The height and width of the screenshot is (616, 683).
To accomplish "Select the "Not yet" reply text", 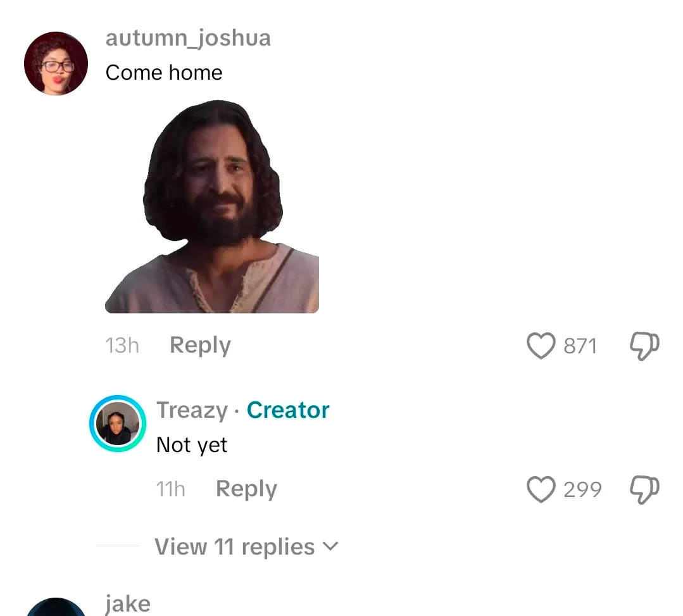I will point(192,445).
